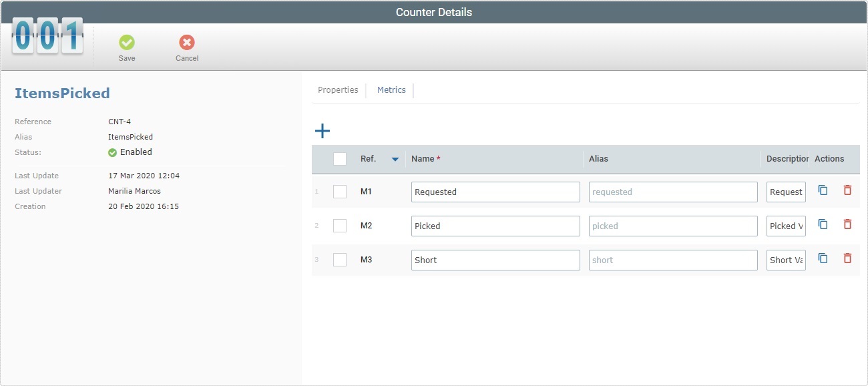
Task: Click the Name field containing Picked
Action: point(495,226)
